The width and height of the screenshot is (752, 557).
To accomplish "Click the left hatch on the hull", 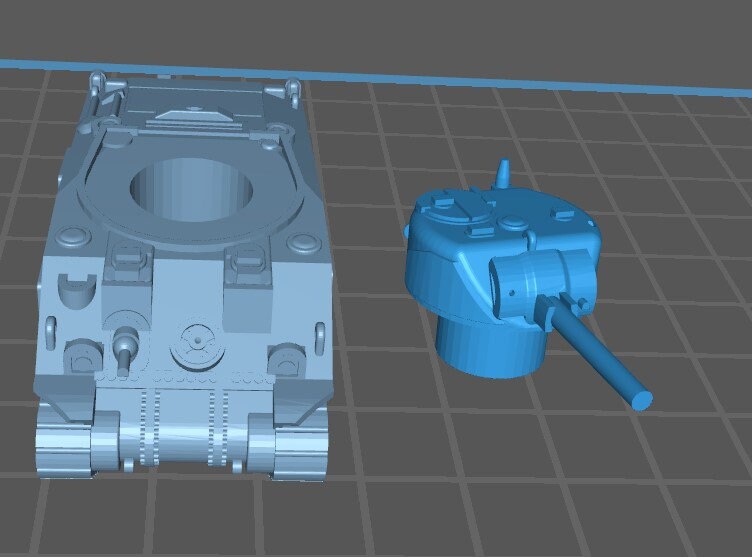I will click(x=126, y=263).
